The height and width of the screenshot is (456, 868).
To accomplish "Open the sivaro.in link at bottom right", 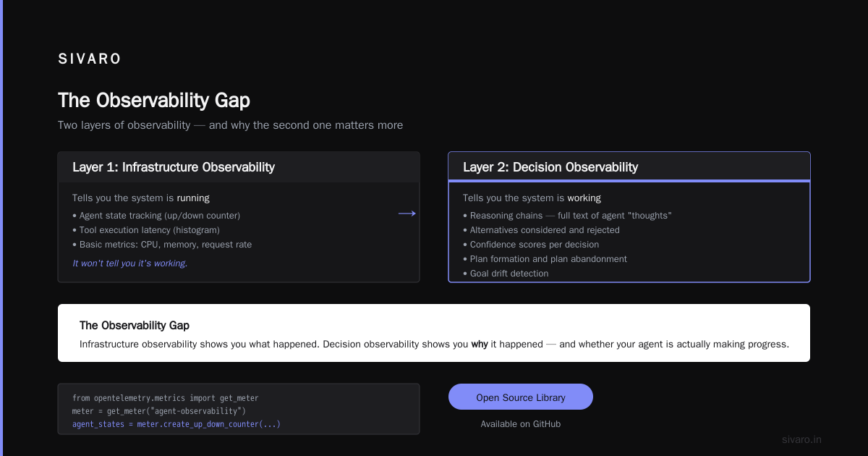I will 802,439.
